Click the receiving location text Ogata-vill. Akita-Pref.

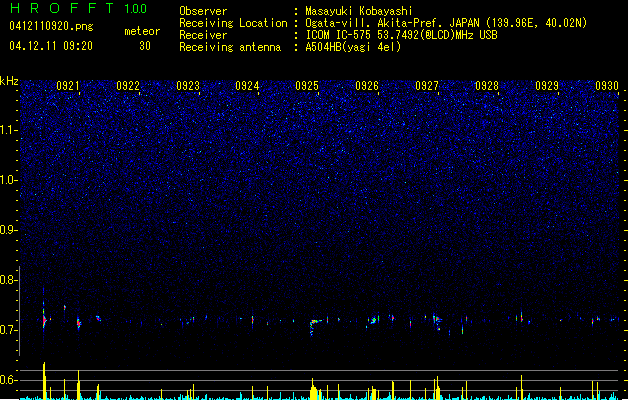pyautogui.click(x=373, y=23)
